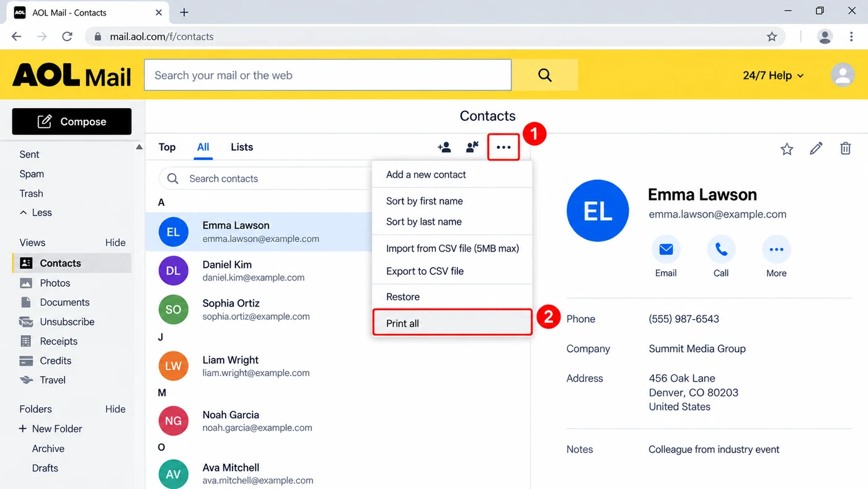Click the AOL Mail logo

[72, 76]
